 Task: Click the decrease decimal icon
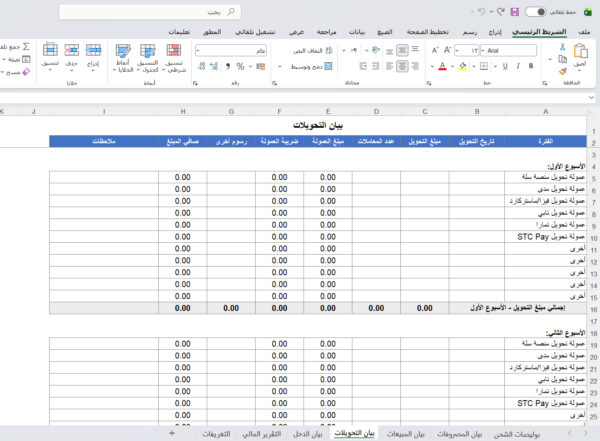(201, 67)
